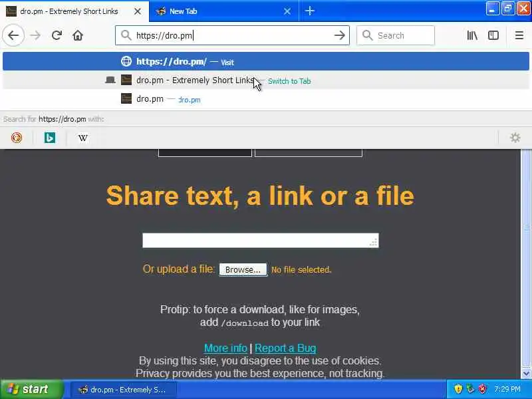
Task: Click in the address bar URL field
Action: [x=232, y=35]
